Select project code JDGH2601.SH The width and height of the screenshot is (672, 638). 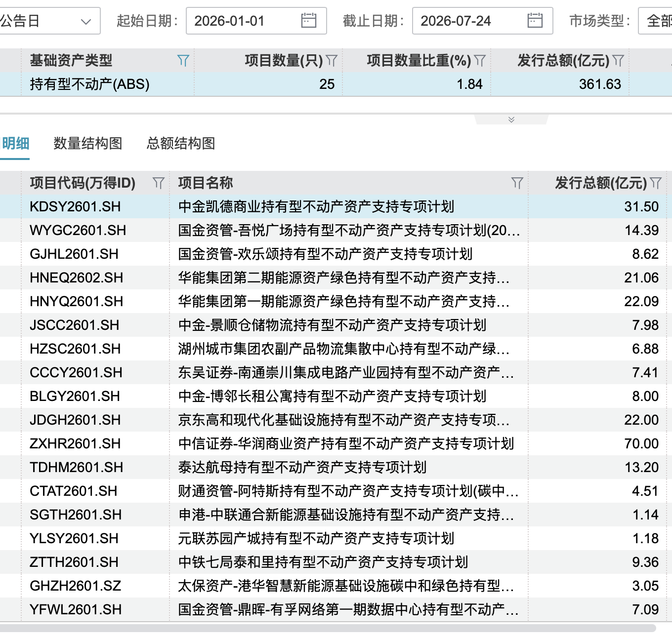[75, 420]
